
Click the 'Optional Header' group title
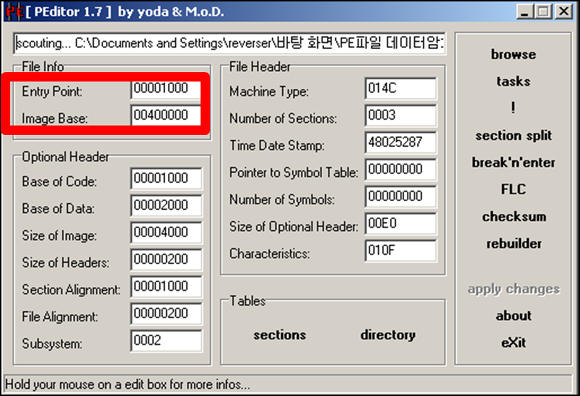pyautogui.click(x=65, y=157)
